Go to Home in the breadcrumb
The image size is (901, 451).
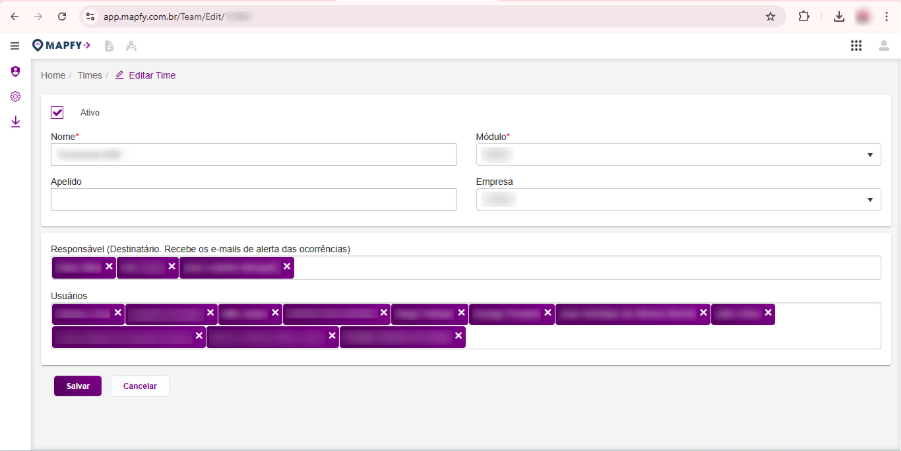53,75
